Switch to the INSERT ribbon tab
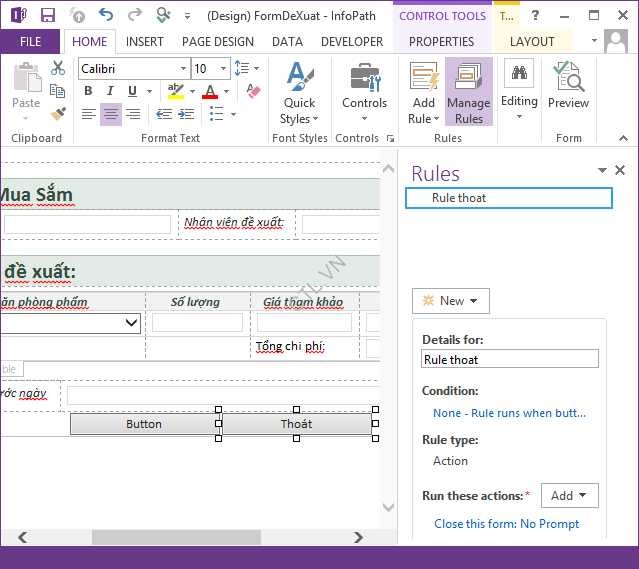This screenshot has width=639, height=569. point(145,42)
